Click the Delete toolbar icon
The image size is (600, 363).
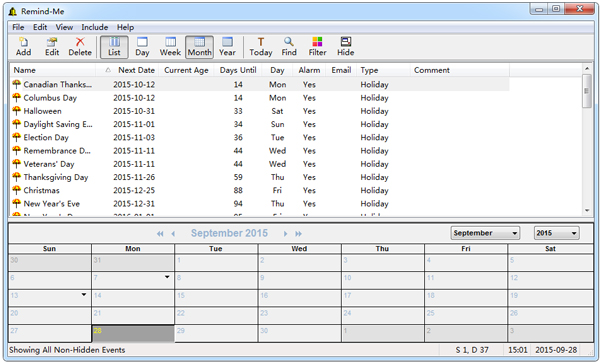(80, 47)
